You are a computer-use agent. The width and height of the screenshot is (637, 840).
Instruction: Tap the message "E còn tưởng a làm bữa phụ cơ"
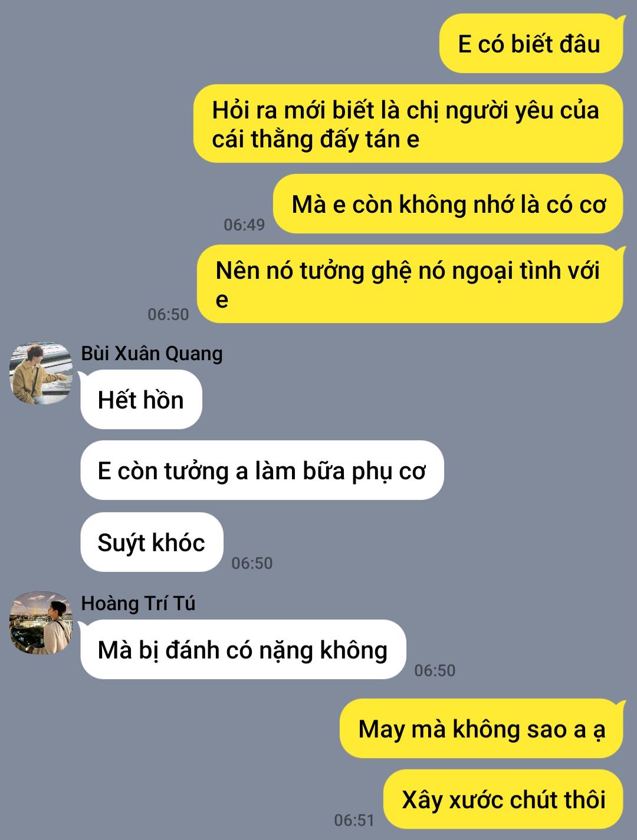(262, 470)
